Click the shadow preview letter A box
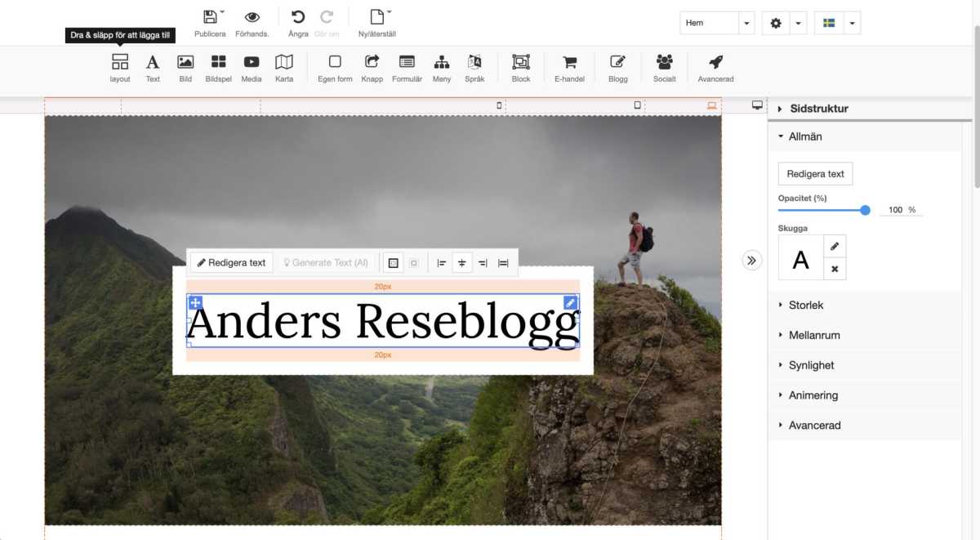 point(801,258)
